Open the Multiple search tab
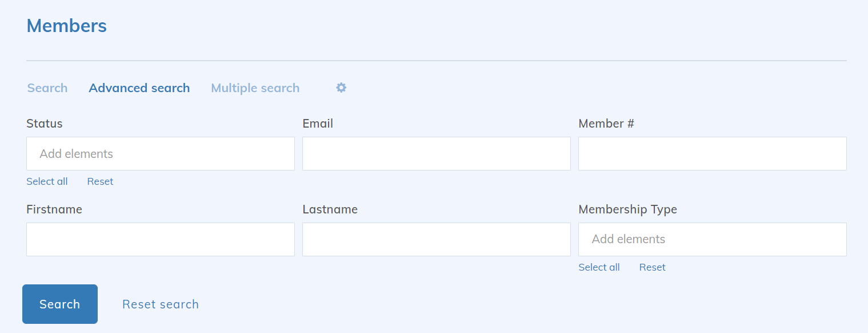868x333 pixels. [255, 88]
